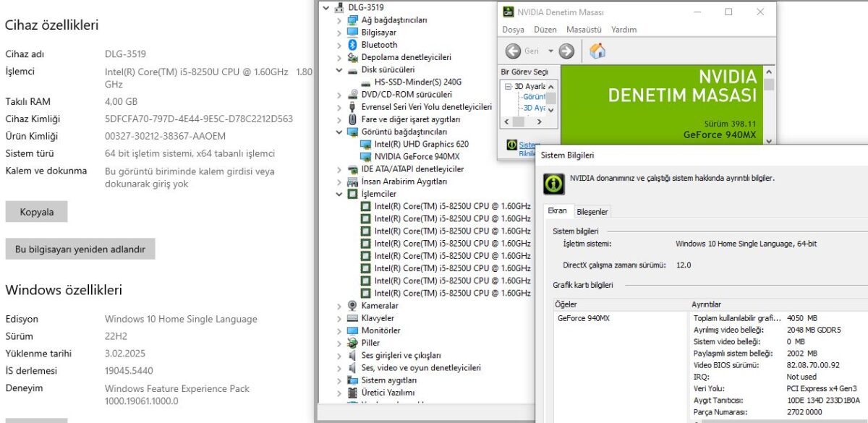Collapse the Görüntü bağdaştırıcıları branch

pos(339,132)
